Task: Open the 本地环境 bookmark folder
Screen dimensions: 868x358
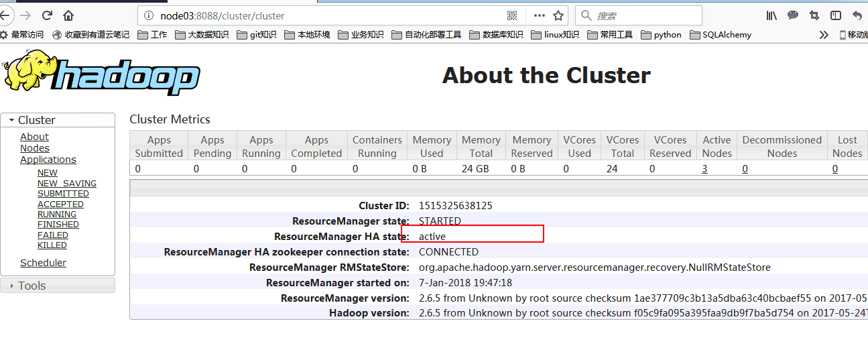Action: pos(307,35)
